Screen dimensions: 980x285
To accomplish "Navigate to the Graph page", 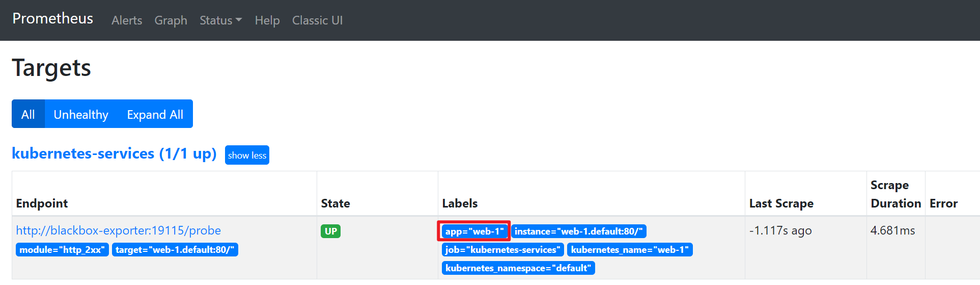I will click(x=171, y=20).
